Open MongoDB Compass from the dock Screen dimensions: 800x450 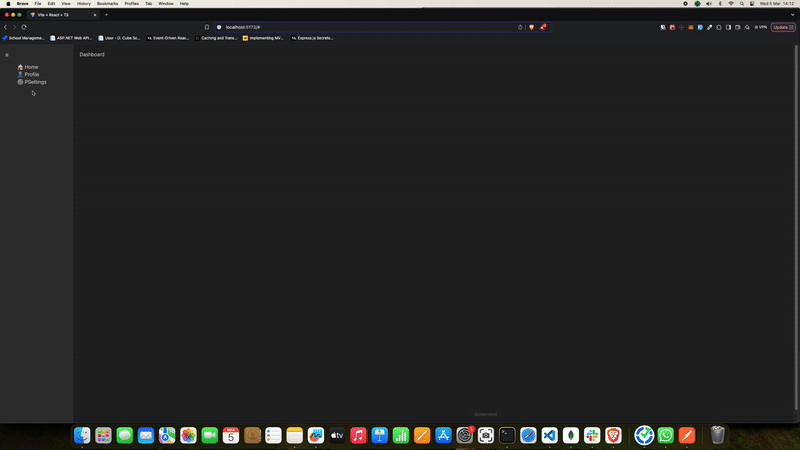click(571, 435)
